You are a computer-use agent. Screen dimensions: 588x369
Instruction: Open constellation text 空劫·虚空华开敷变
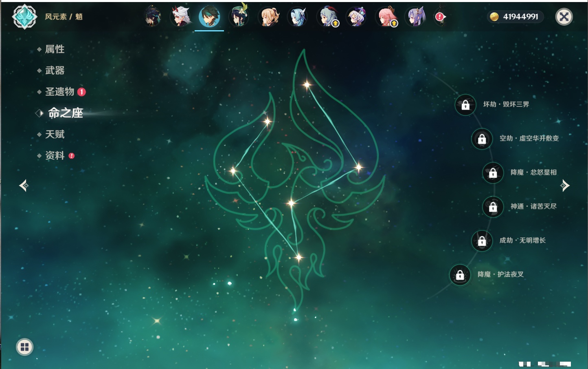tap(529, 138)
